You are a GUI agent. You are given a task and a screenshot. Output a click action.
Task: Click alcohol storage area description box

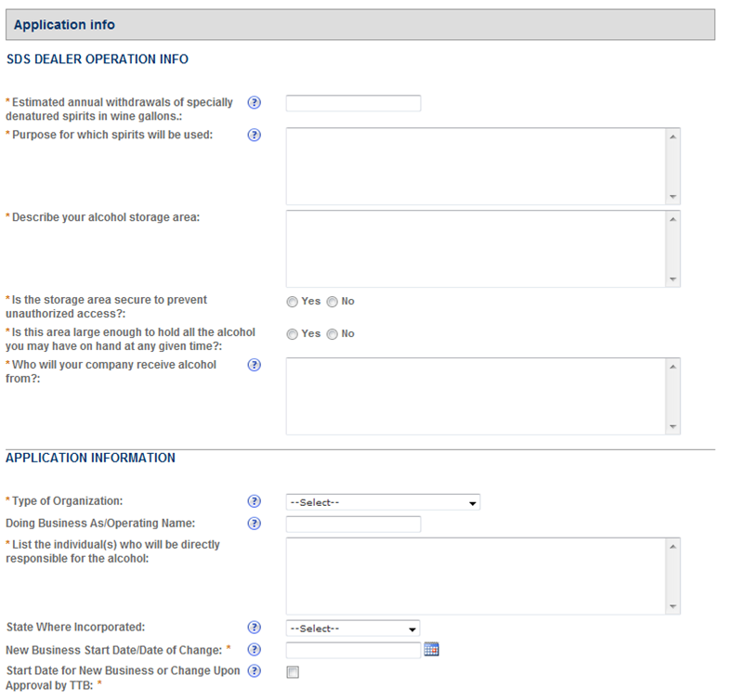click(x=476, y=249)
